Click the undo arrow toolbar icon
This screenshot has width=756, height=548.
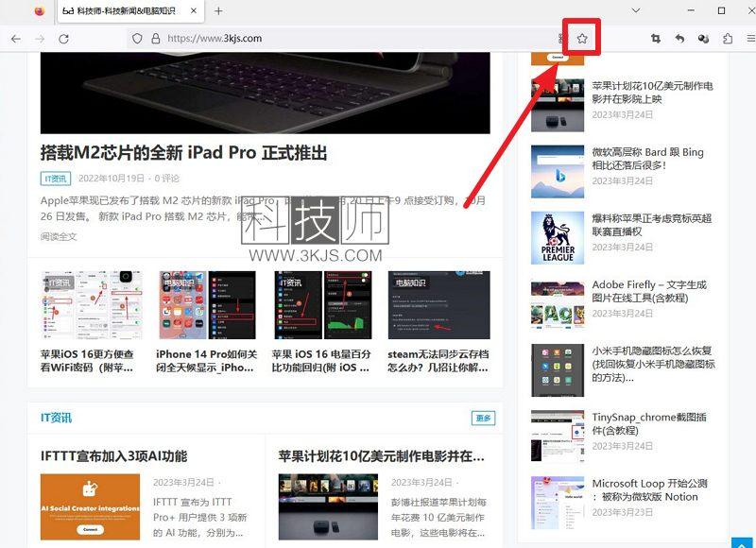pyautogui.click(x=679, y=39)
